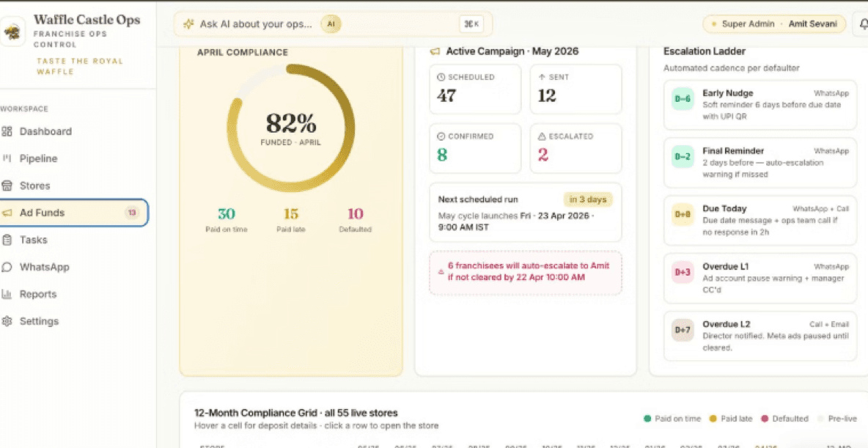Click the Defaulted red legend dot

point(765,419)
